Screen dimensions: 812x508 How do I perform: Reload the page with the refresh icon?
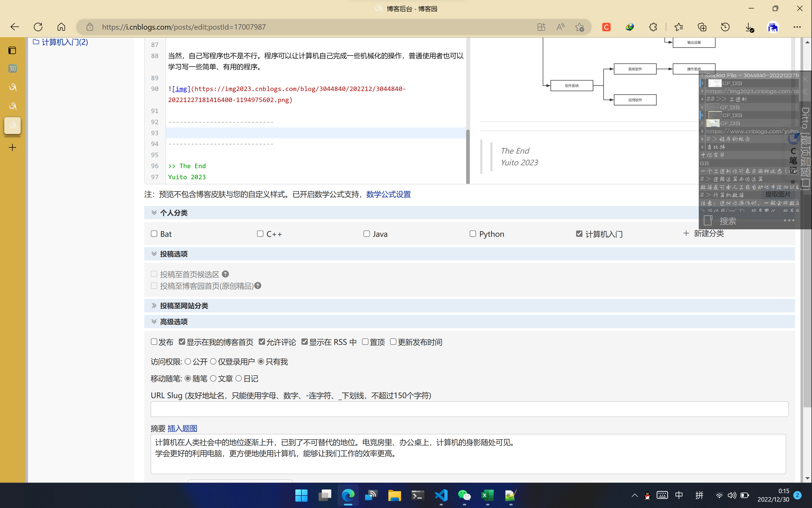[38, 27]
